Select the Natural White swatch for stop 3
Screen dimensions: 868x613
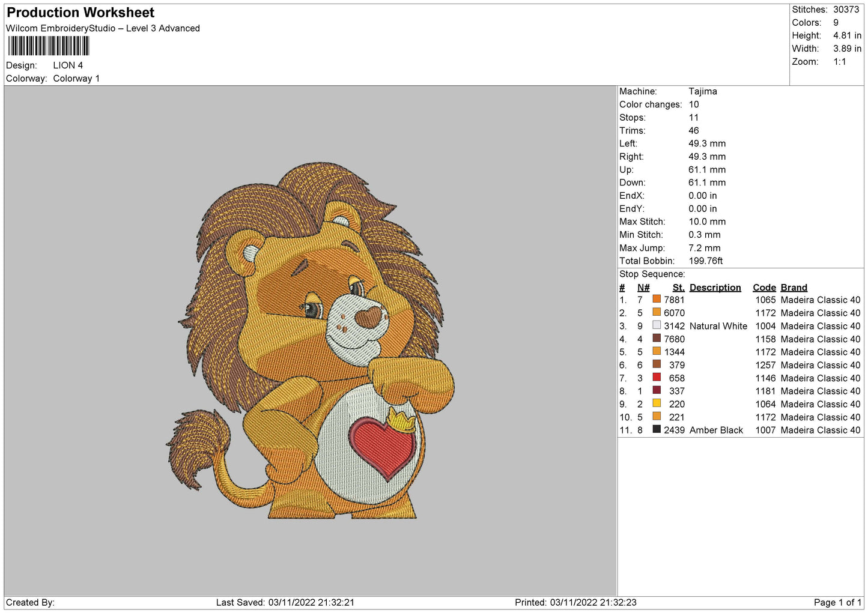click(x=657, y=325)
